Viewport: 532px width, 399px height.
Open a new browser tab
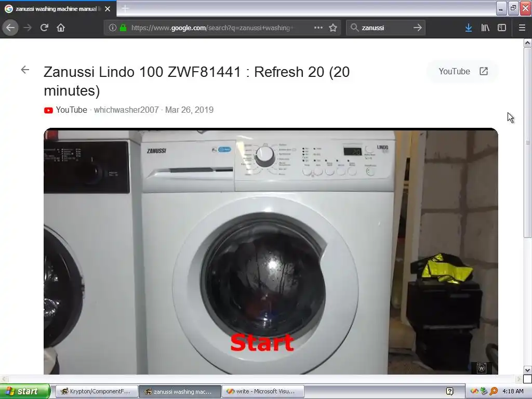(x=125, y=8)
